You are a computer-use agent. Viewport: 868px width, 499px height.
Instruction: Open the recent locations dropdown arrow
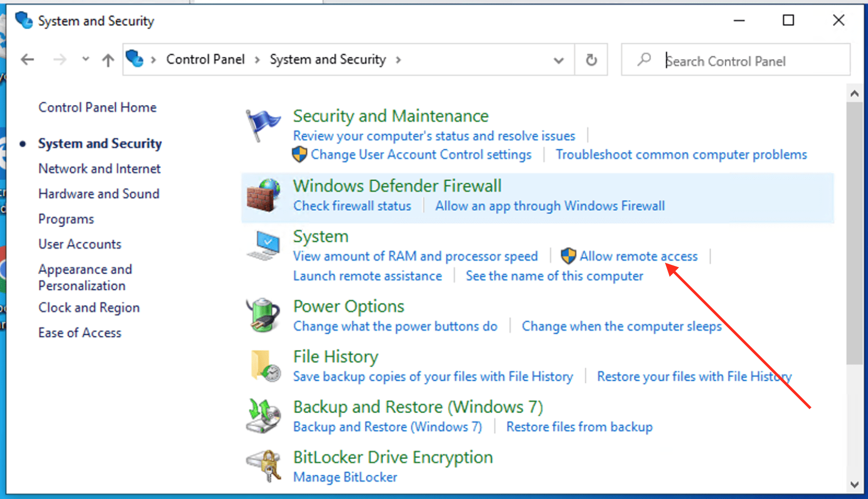point(86,60)
